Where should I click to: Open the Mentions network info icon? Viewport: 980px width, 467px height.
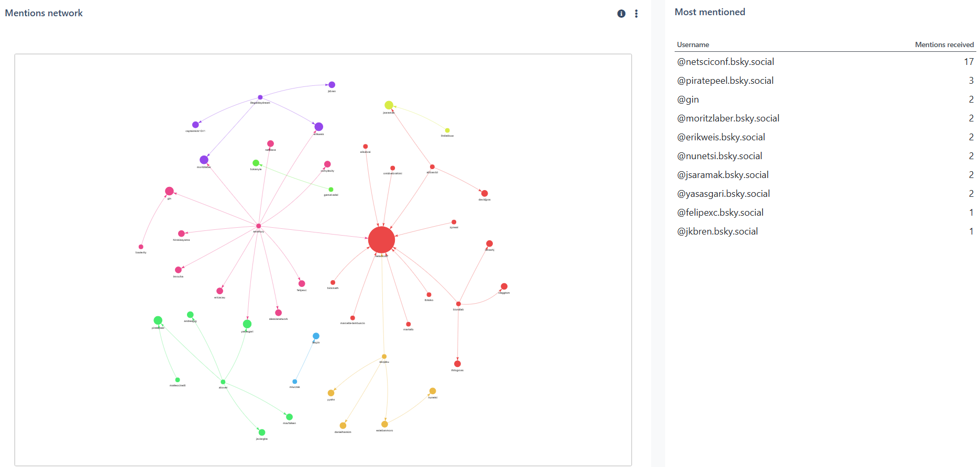tap(621, 14)
